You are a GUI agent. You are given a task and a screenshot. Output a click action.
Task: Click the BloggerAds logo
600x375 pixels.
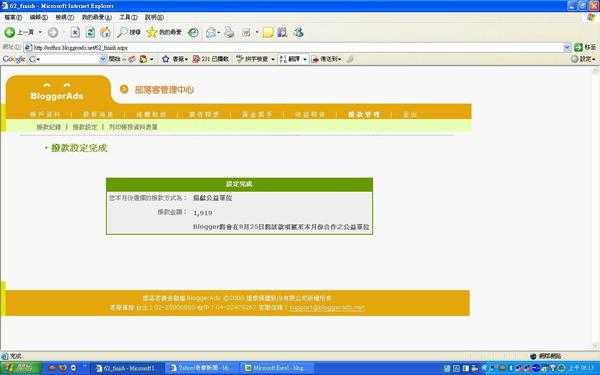click(x=57, y=93)
